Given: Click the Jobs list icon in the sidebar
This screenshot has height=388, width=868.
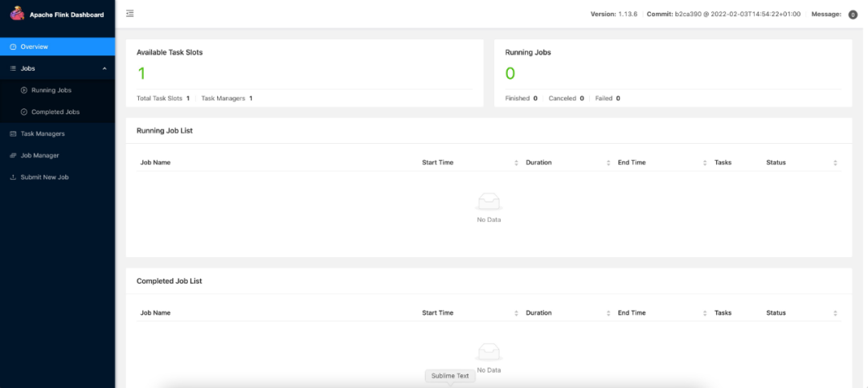Looking at the screenshot, I should (13, 68).
